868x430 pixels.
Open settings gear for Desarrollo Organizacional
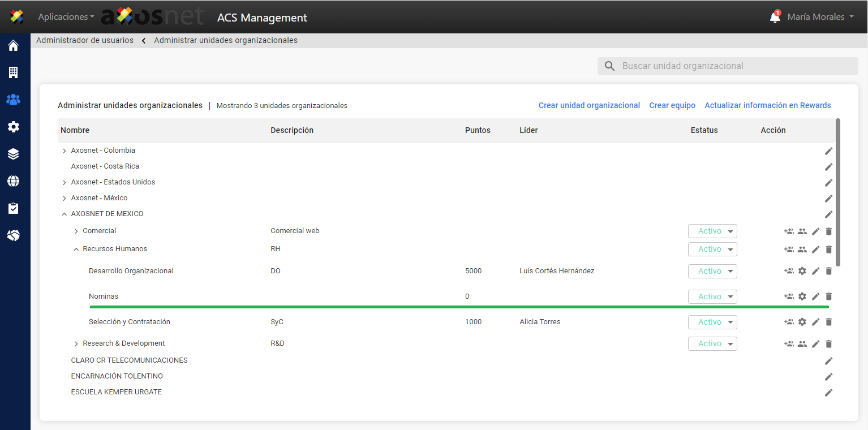[802, 271]
